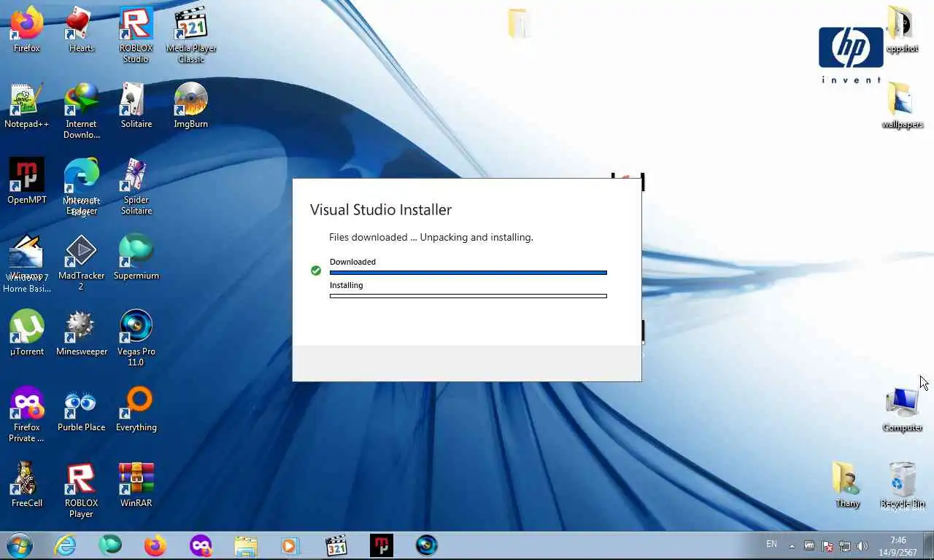Viewport: 934px width, 560px height.
Task: Select the cppshot folder on desktop
Action: tap(902, 30)
